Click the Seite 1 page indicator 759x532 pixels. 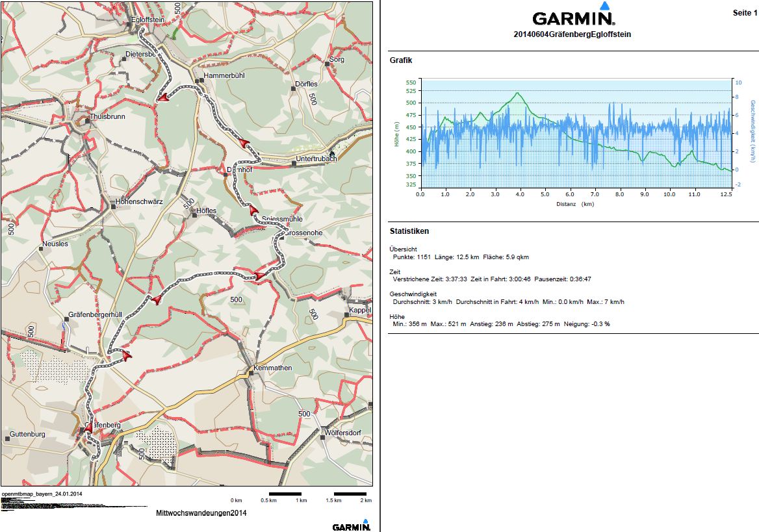point(745,12)
